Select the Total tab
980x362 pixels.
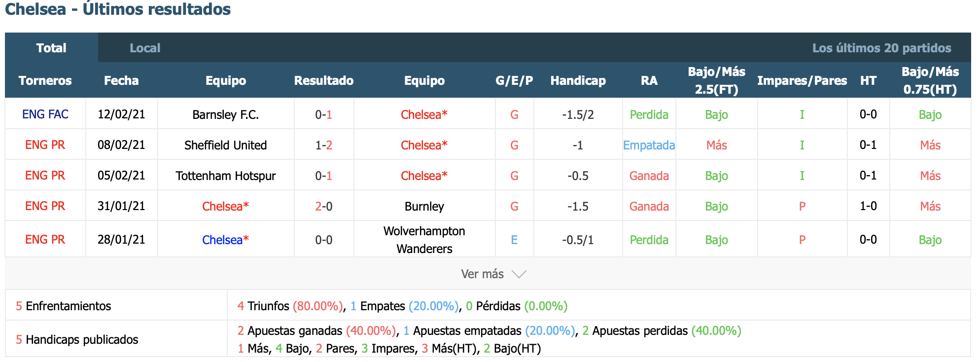coord(51,48)
